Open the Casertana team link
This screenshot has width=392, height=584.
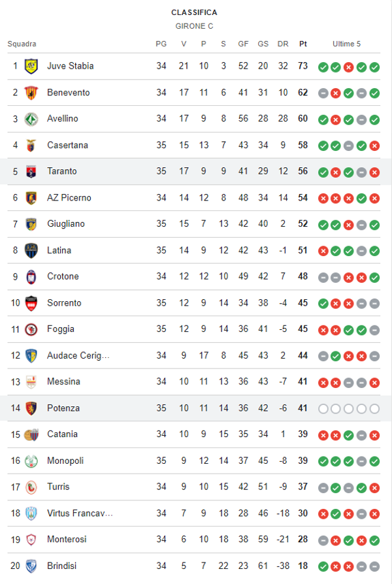click(67, 145)
